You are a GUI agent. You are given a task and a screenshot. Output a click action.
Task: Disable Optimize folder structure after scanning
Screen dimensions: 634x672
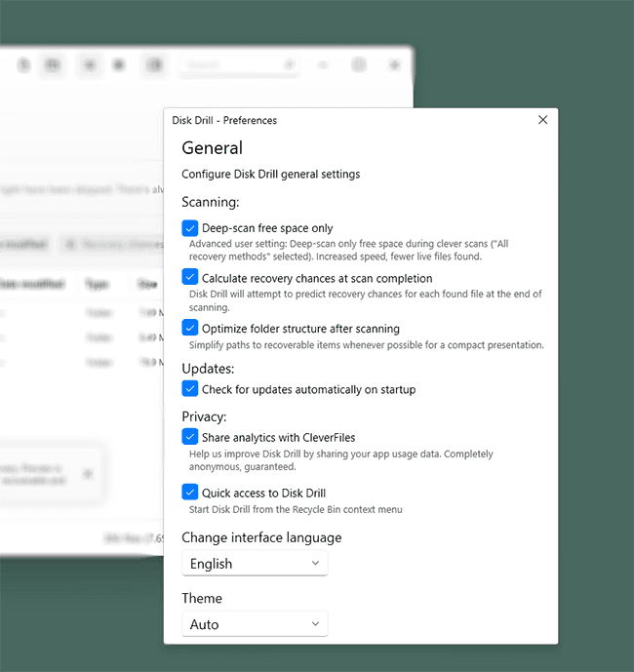tap(190, 328)
